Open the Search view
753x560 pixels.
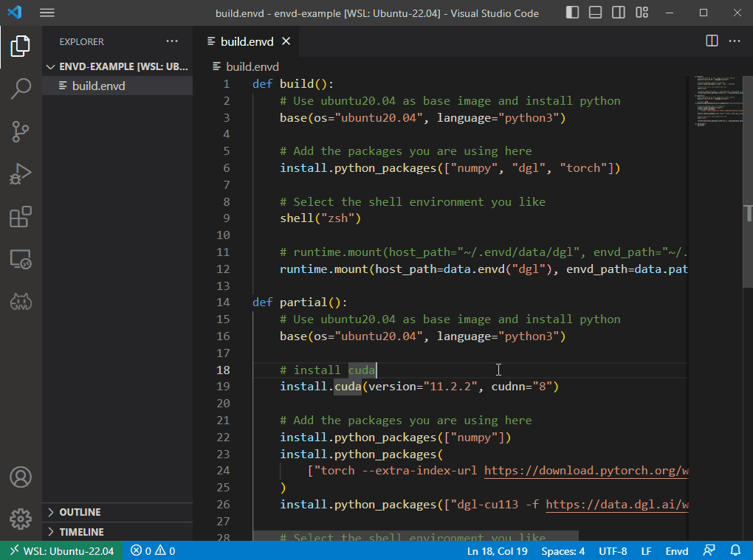[x=20, y=89]
